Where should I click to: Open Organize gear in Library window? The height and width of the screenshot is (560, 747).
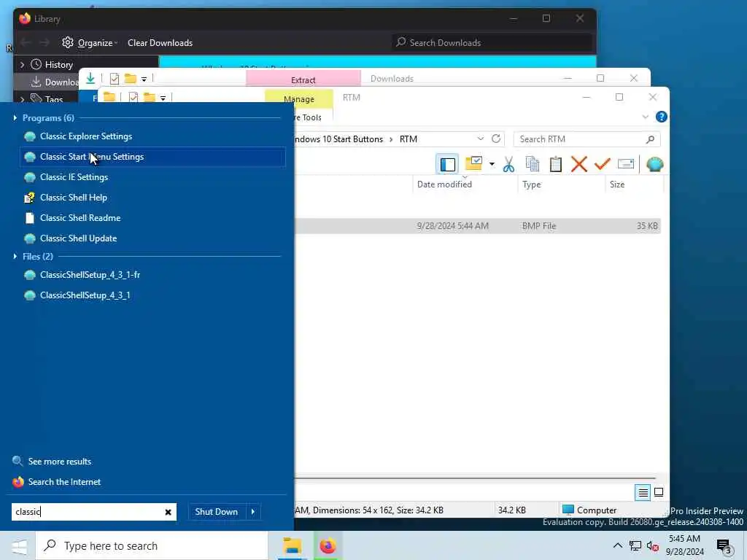[68, 42]
